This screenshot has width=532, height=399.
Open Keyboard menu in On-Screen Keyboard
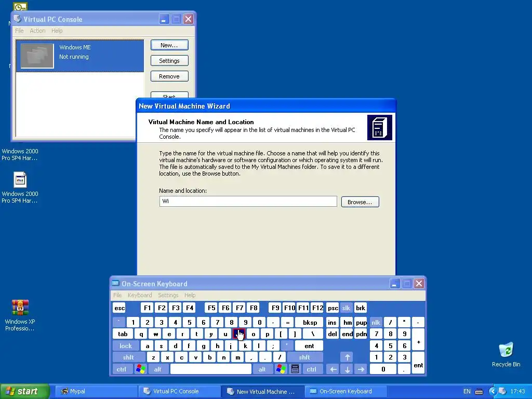[x=140, y=295]
